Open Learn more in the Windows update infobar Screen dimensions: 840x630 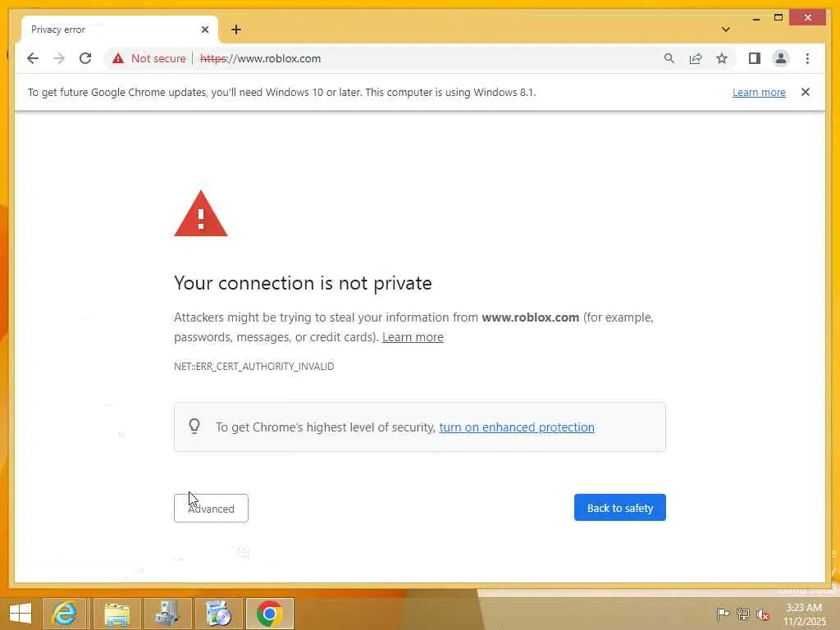[x=759, y=92]
